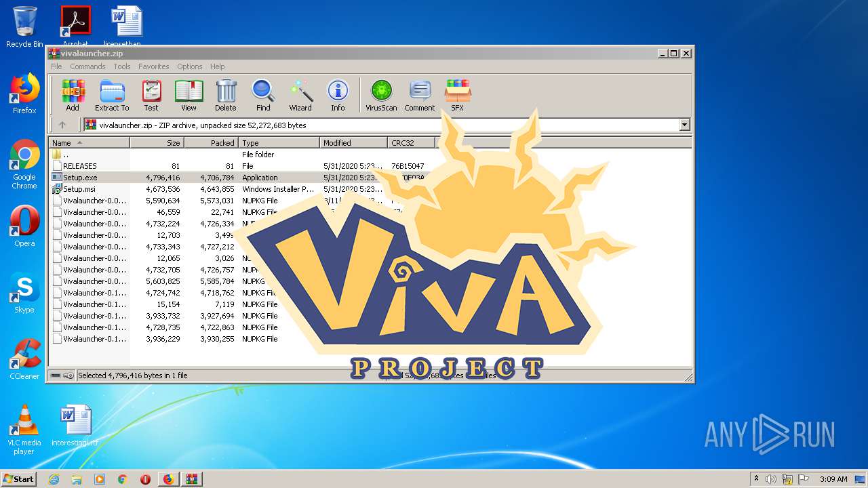Sort by the Packed column header
Image resolution: width=868 pixels, height=488 pixels.
click(211, 143)
